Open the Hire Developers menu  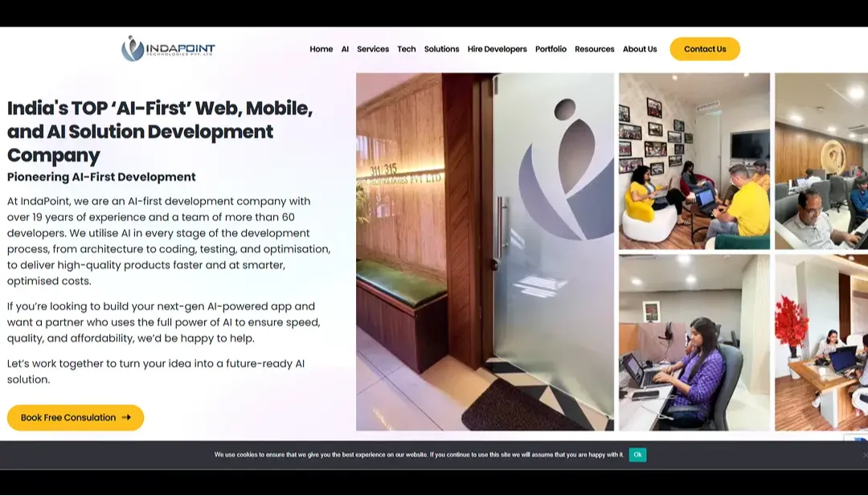497,49
